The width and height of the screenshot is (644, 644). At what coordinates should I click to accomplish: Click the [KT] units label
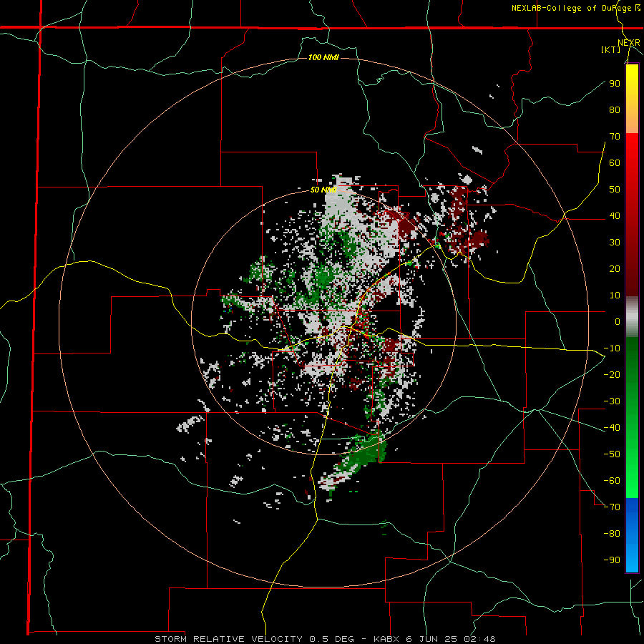tap(611, 49)
